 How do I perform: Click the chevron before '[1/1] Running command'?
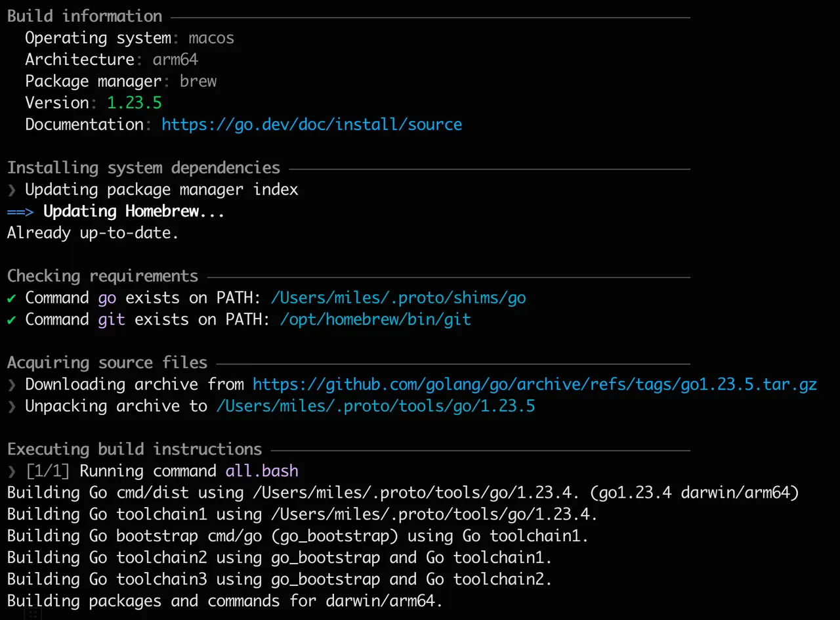click(x=12, y=472)
